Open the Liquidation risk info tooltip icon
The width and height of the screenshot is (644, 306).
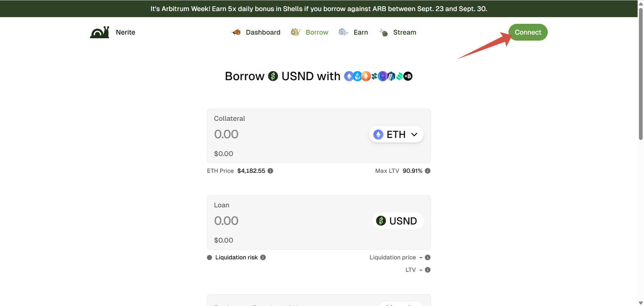tap(263, 257)
